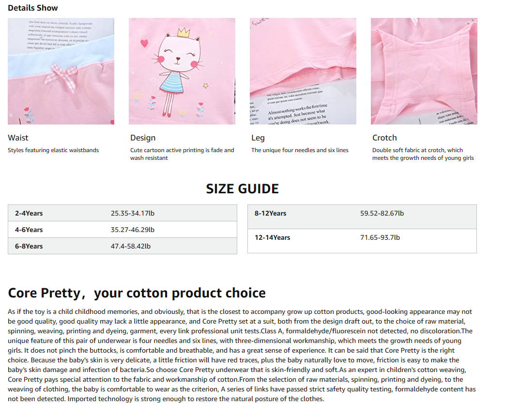
Task: View the Crotch fabric detail image
Action: (x=424, y=71)
